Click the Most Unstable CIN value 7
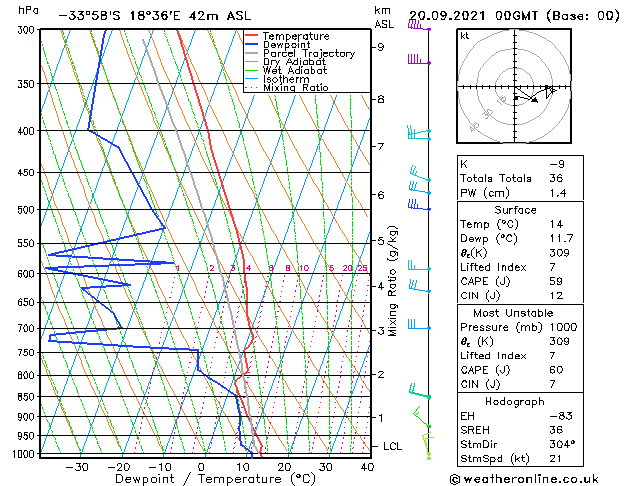Viewport: 629px width, 486px height. [x=553, y=384]
